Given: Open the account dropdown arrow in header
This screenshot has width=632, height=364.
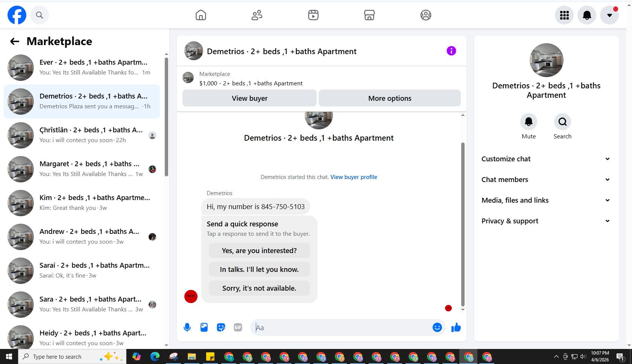Looking at the screenshot, I should click(x=609, y=15).
